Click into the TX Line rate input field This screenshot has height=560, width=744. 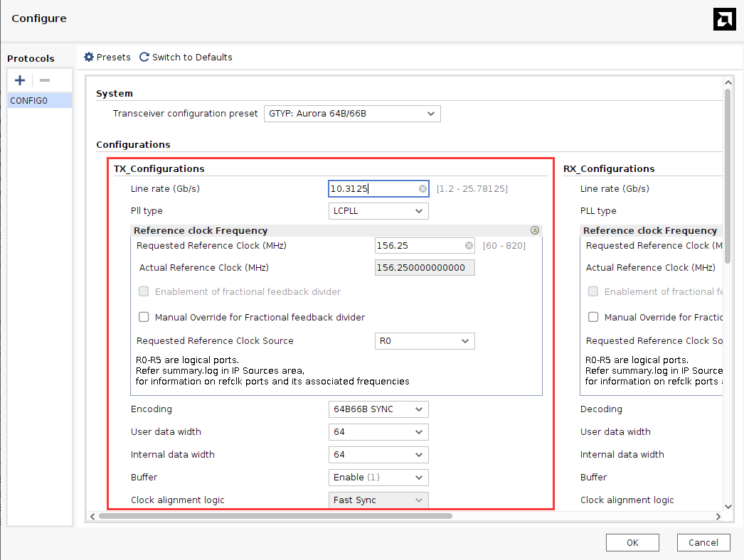click(x=372, y=189)
